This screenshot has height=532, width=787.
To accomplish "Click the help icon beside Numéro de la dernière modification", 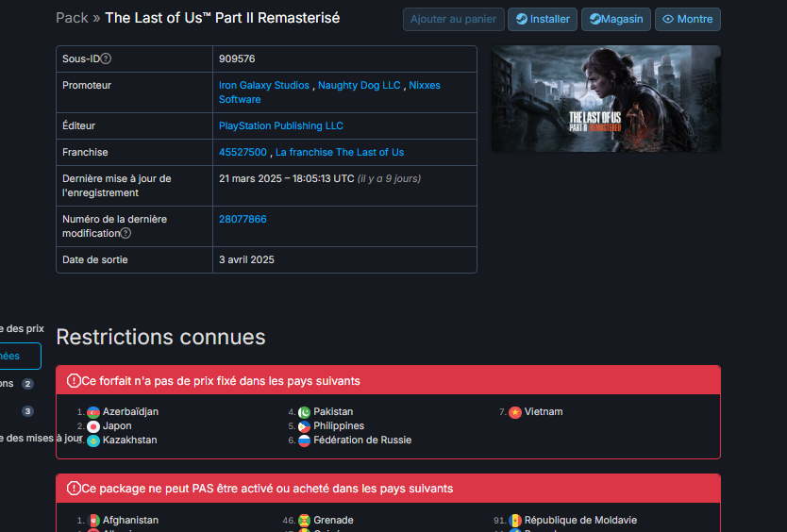I will point(126,233).
